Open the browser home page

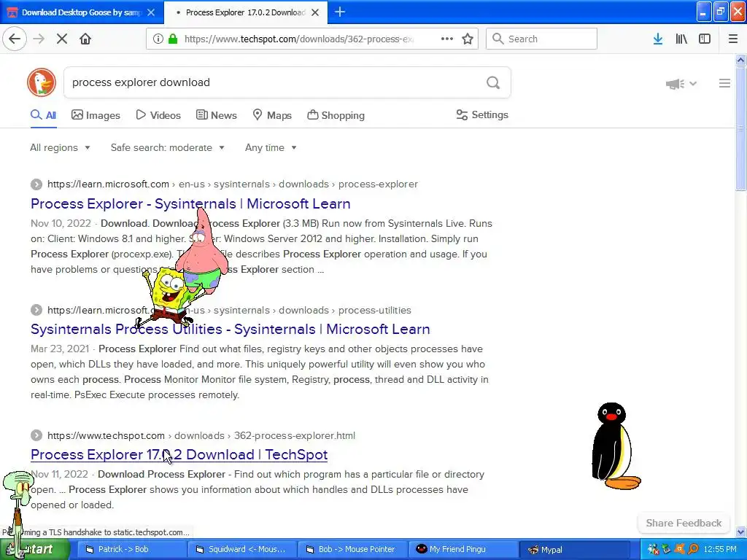click(x=85, y=39)
